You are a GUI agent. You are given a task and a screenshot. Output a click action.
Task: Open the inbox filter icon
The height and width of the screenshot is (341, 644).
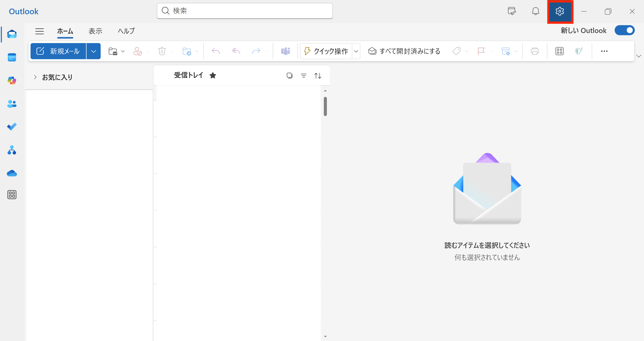304,75
